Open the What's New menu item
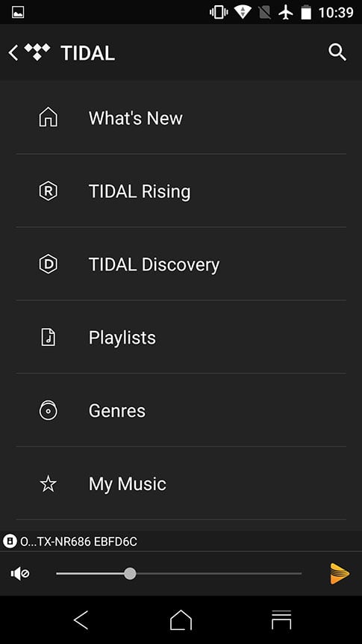 (x=181, y=118)
